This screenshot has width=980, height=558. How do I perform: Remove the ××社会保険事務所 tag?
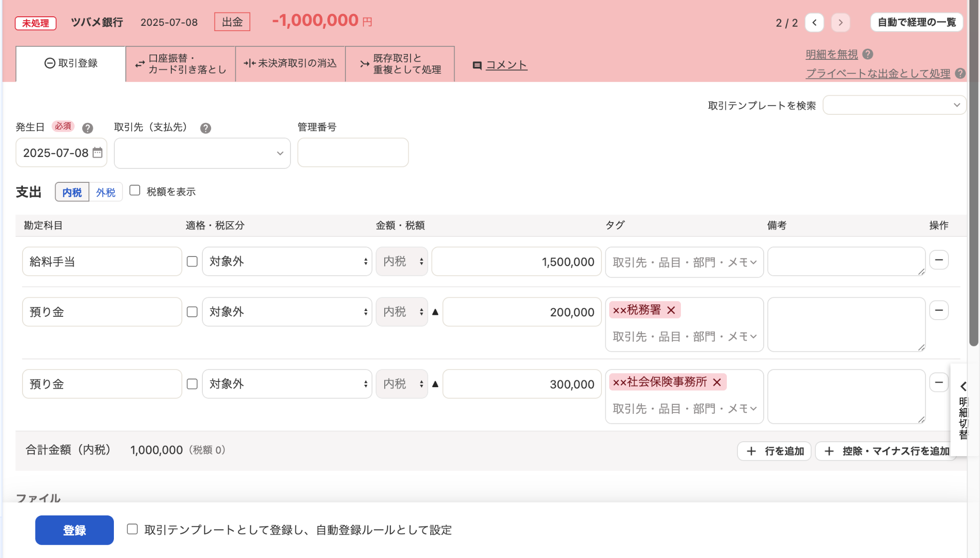coord(717,382)
